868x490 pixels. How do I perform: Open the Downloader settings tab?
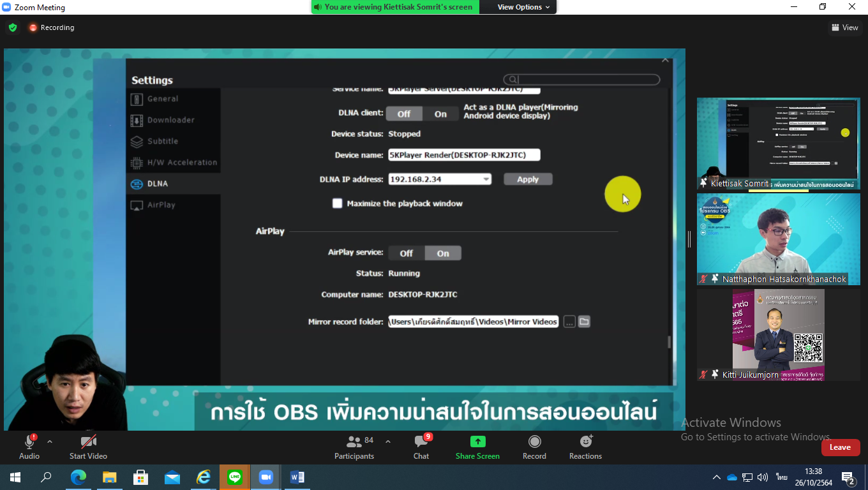click(x=173, y=120)
